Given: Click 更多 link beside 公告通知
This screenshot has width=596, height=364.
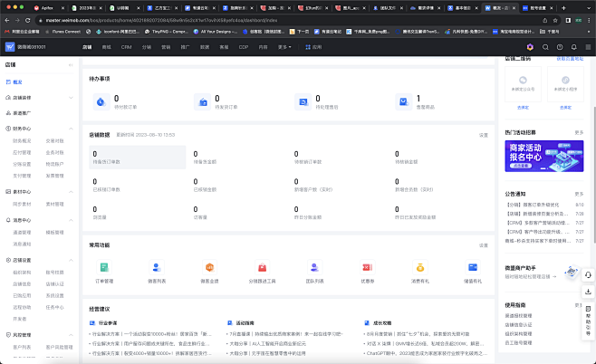Looking at the screenshot, I should 579,193.
